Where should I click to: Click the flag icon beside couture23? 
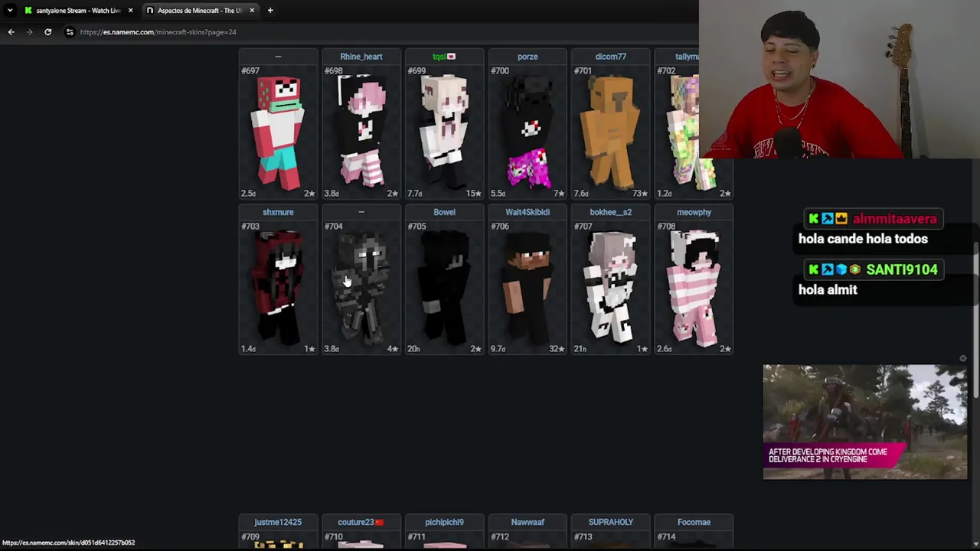click(379, 522)
